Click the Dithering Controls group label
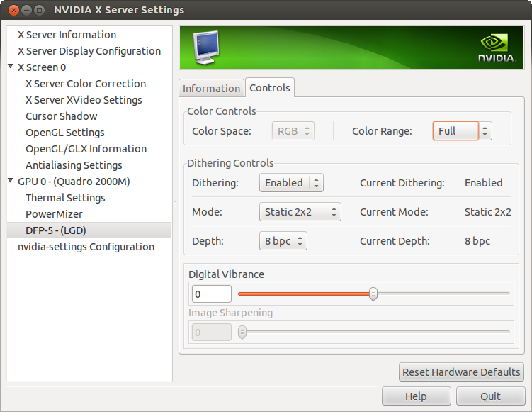 230,163
